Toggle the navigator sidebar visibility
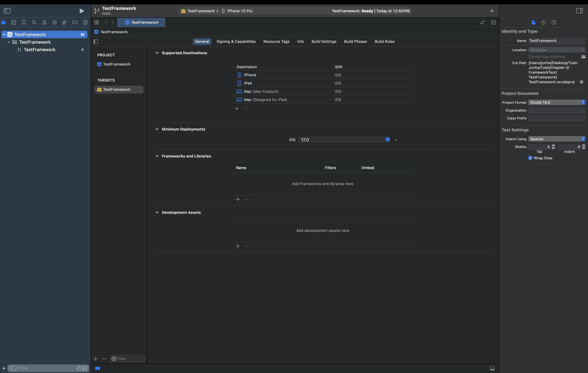Screen dimensions: 588x373 coord(7,11)
